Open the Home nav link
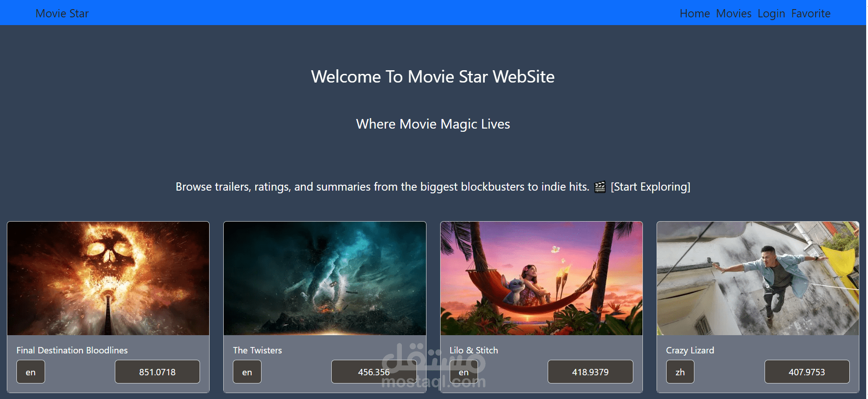Image resolution: width=868 pixels, height=399 pixels. coord(694,14)
